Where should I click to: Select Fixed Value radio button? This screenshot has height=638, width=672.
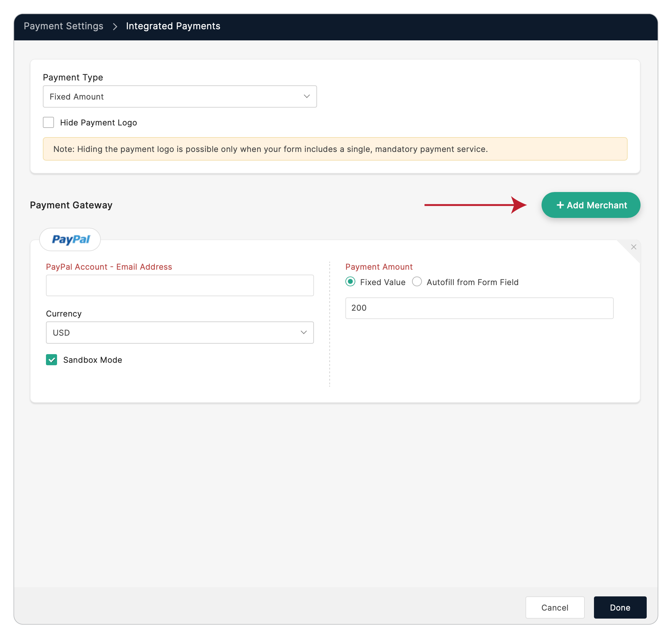350,282
